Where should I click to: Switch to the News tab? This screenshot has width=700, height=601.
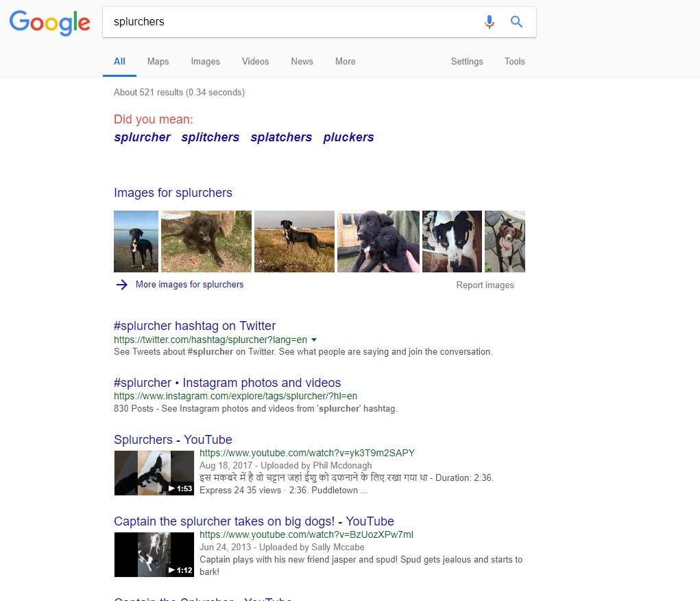pyautogui.click(x=302, y=61)
